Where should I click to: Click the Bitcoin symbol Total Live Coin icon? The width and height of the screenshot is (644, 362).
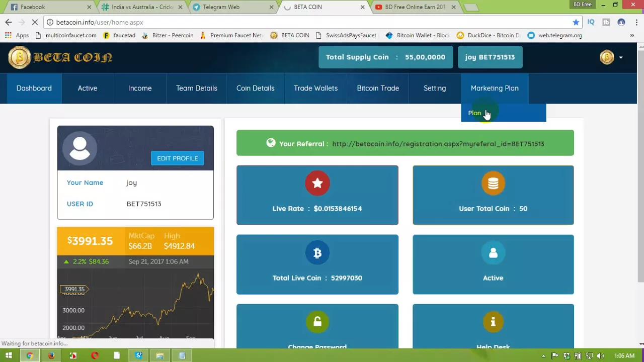click(x=317, y=253)
